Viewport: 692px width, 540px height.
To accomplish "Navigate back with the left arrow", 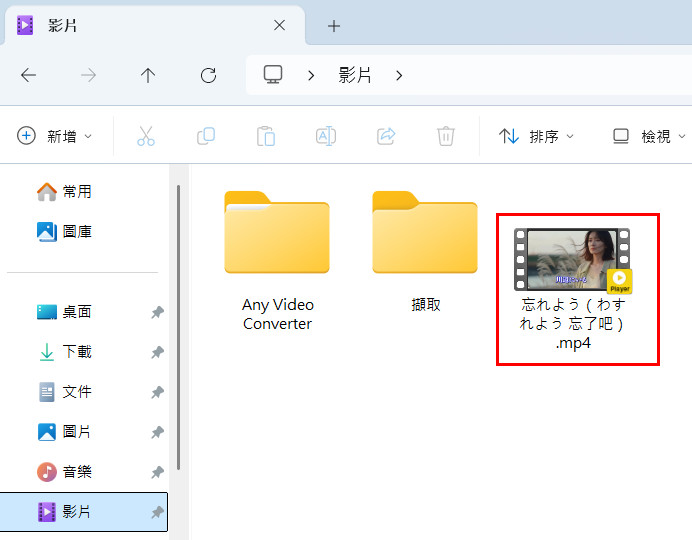I will tap(29, 75).
